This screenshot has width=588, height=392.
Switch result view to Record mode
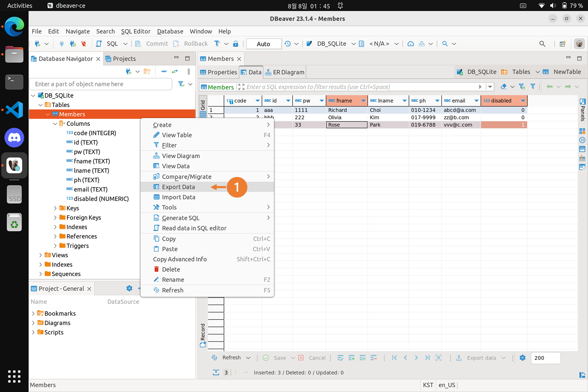(x=203, y=335)
